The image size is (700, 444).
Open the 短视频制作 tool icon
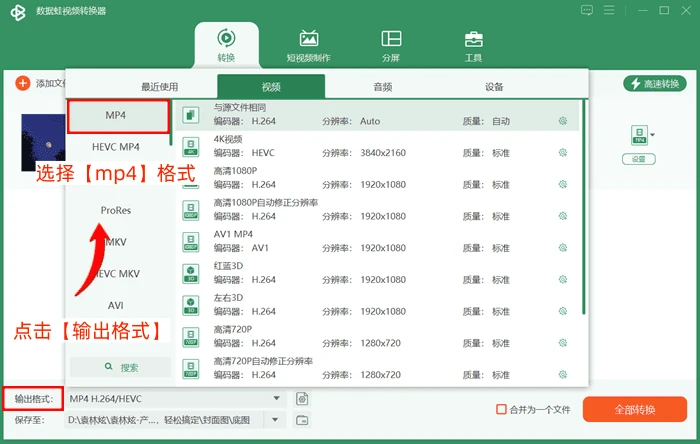coord(308,39)
